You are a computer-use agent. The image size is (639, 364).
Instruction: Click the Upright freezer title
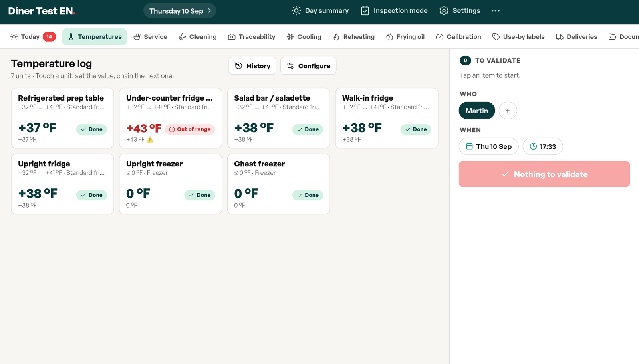tap(154, 164)
